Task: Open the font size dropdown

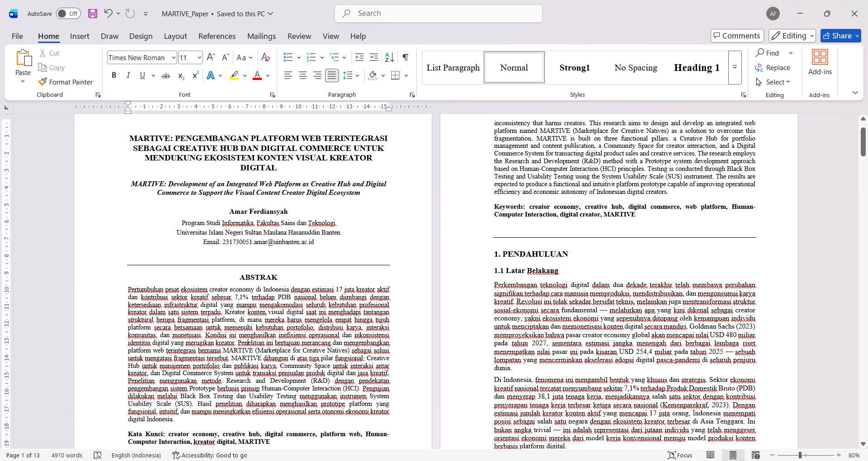Action: click(199, 58)
